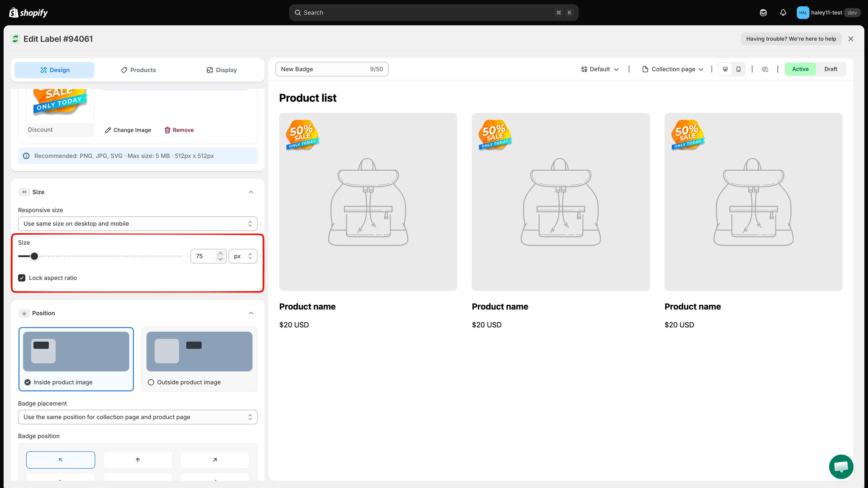868x488 pixels.
Task: Open the Sidekick assistant icon
Action: (x=763, y=12)
